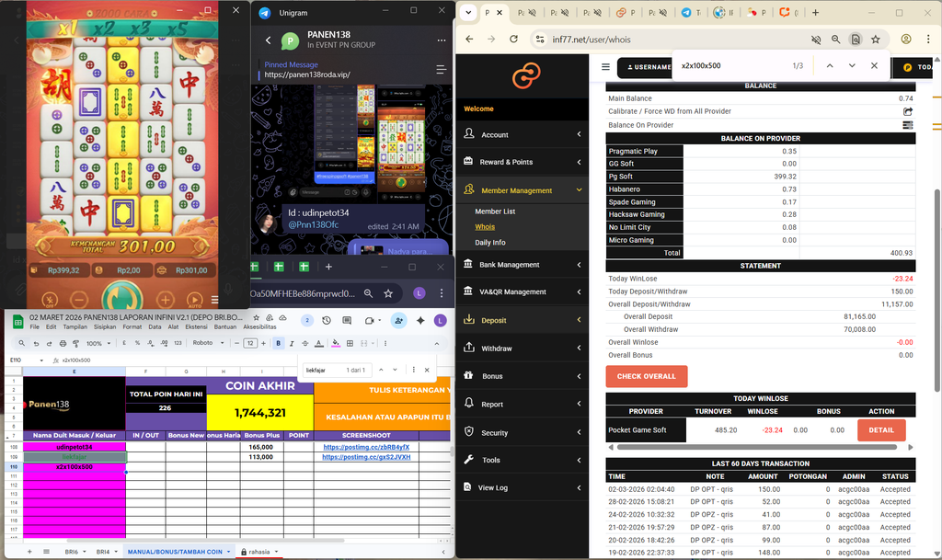Screen dimensions: 942x560
Task: Collapse the Sheets toolbar with chevron
Action: 437,343
